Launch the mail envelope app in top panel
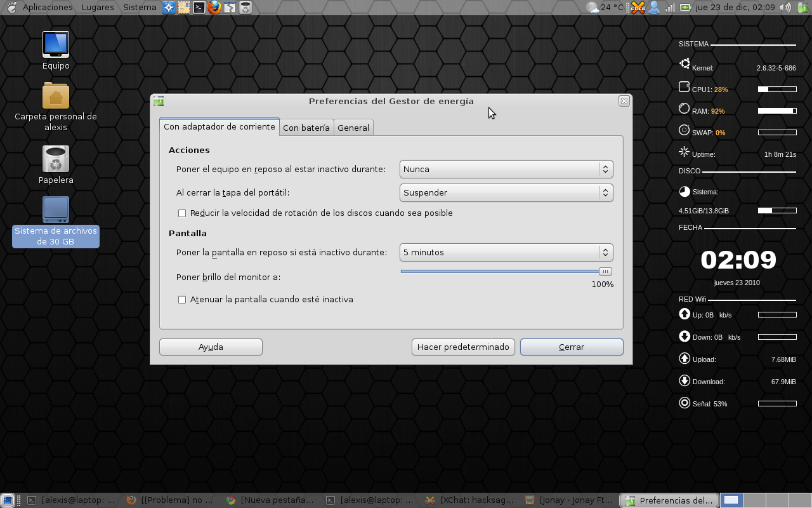Image resolution: width=812 pixels, height=508 pixels. click(x=184, y=8)
